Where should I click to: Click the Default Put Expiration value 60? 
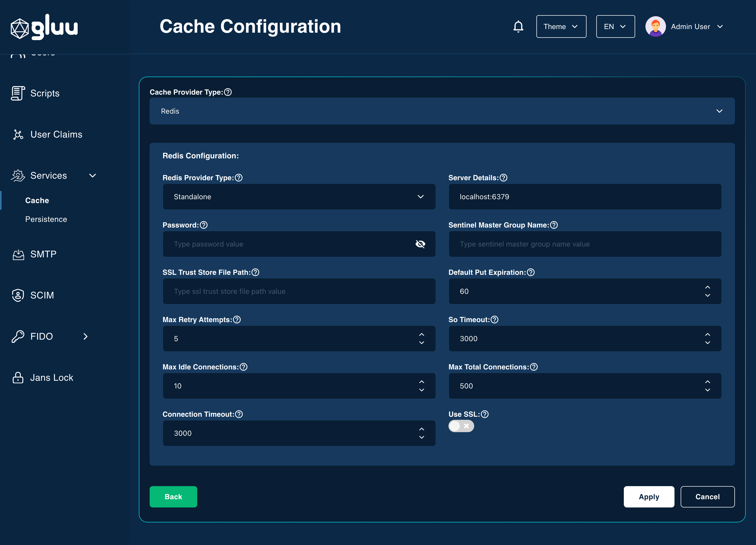pyautogui.click(x=464, y=291)
